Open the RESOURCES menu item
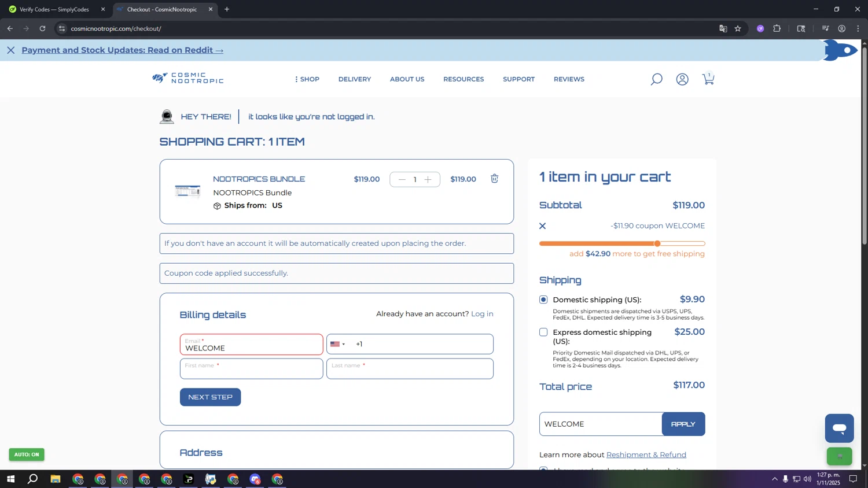This screenshot has width=868, height=488. click(x=464, y=79)
